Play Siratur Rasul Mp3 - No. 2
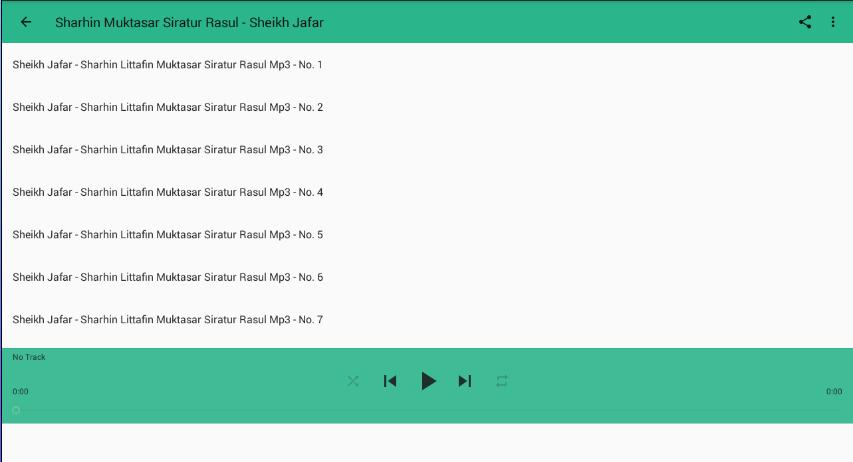Screen dimensions: 853x462 (428, 107)
